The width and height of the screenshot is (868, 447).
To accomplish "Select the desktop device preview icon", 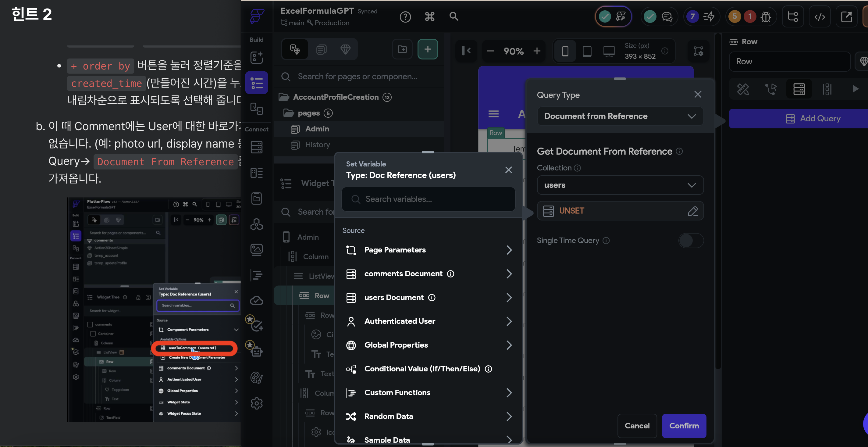I will pos(609,51).
